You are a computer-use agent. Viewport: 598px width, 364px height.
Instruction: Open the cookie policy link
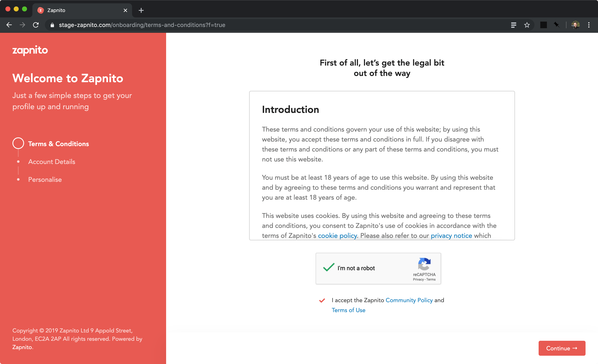pyautogui.click(x=337, y=236)
